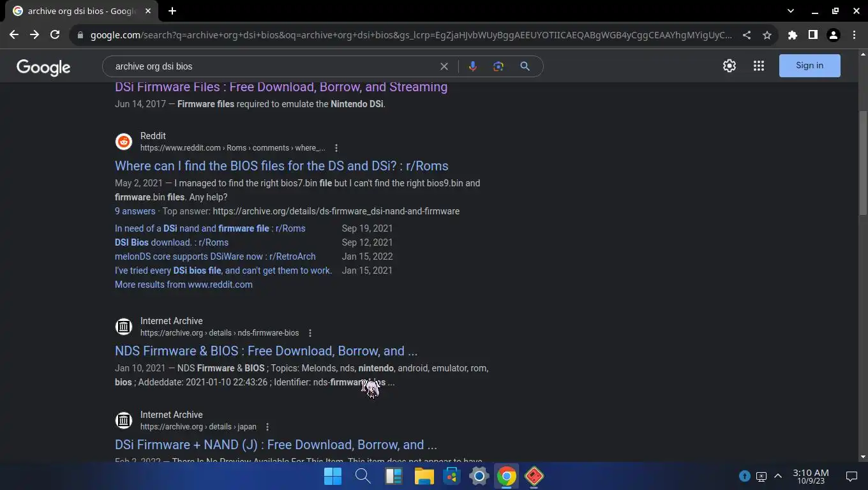Open Windows Start menu
The width and height of the screenshot is (868, 490).
click(333, 476)
